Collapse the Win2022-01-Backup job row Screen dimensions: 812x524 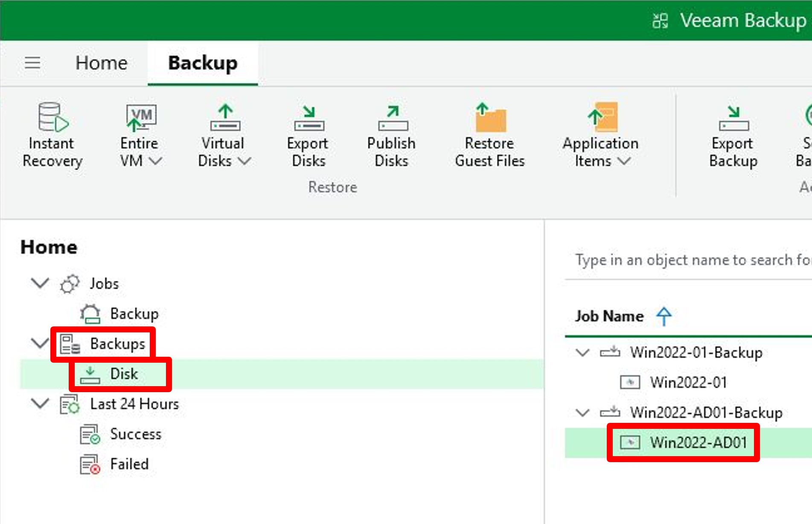583,352
